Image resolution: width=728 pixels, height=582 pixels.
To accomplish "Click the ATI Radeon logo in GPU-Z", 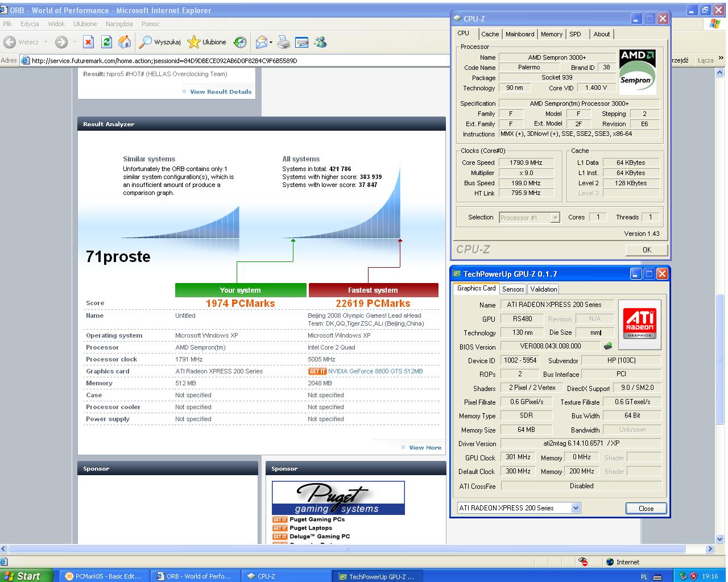I will [640, 324].
